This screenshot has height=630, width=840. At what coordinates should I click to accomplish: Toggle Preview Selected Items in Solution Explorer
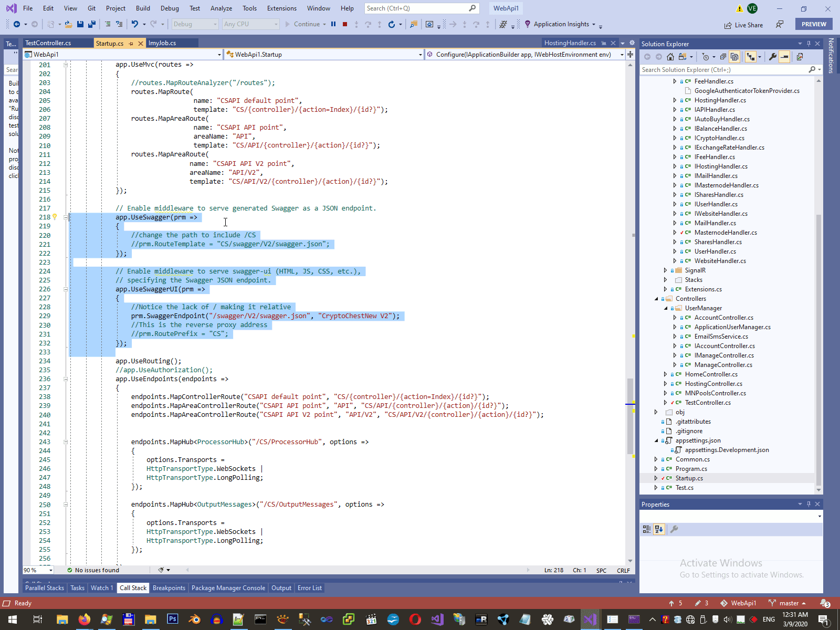pos(784,57)
